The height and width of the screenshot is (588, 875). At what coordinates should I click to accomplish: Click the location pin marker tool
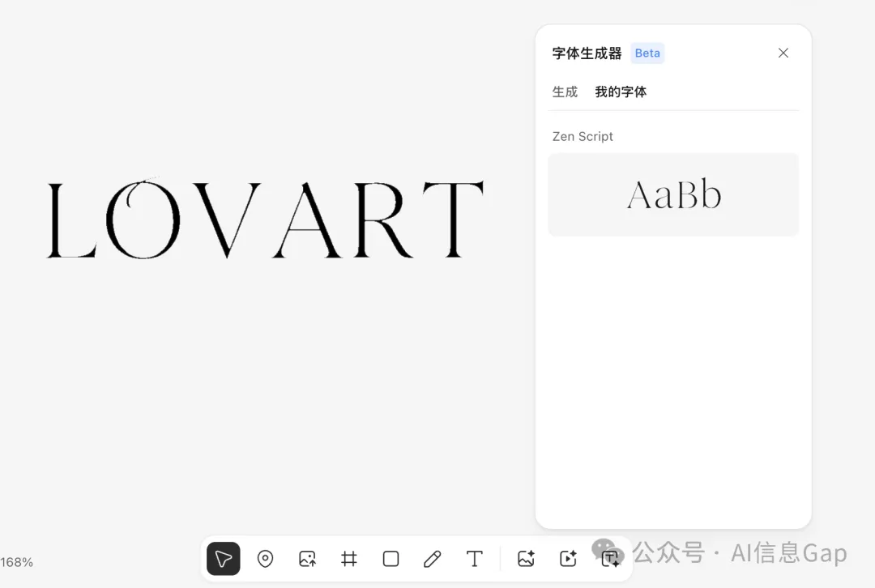click(x=265, y=559)
